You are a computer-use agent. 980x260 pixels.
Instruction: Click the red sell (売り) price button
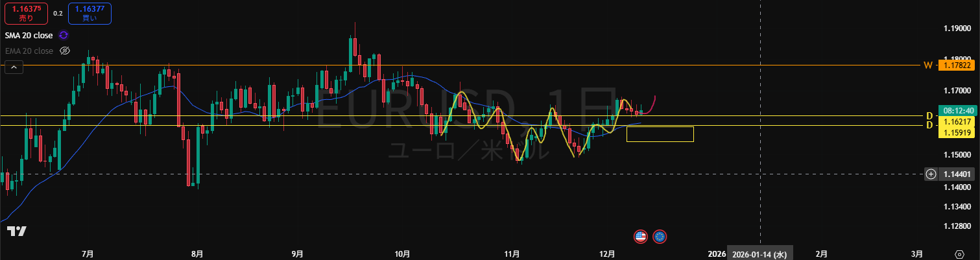[x=27, y=13]
